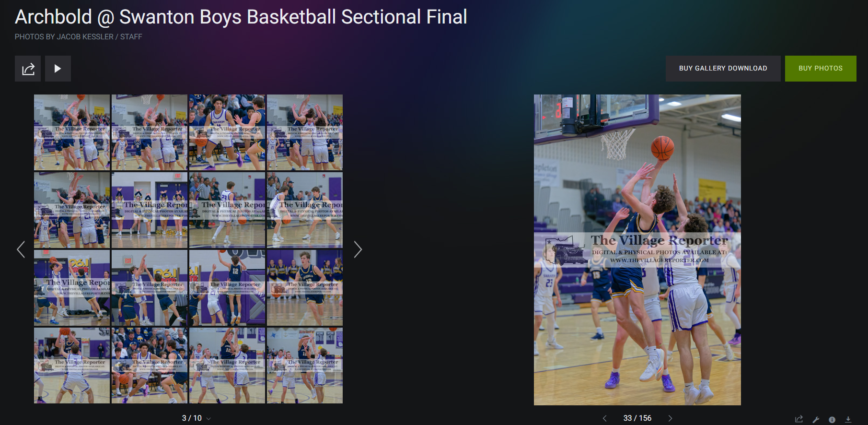868x425 pixels.
Task: Expand the 3 / 10 page dropdown
Action: coord(197,418)
